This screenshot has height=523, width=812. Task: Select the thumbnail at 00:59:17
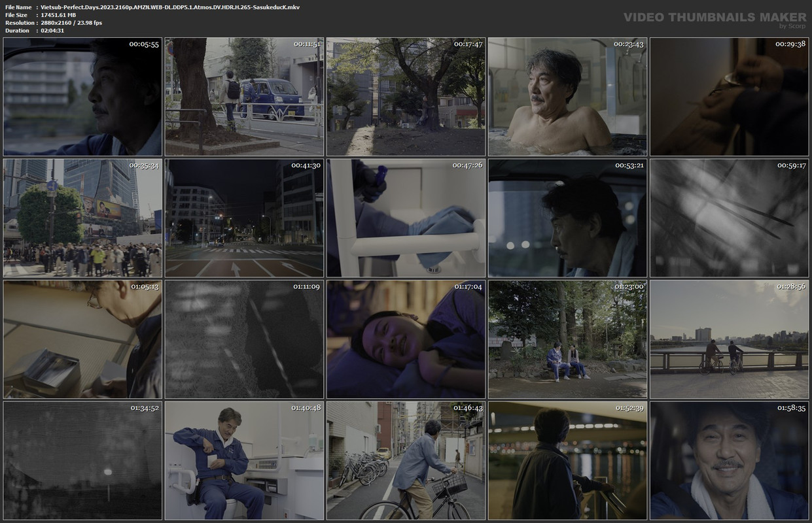(x=729, y=218)
